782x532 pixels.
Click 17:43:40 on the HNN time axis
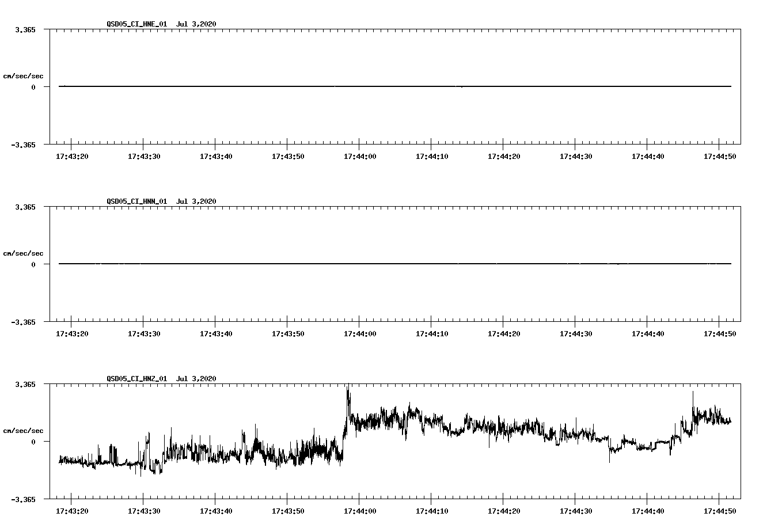pos(216,333)
